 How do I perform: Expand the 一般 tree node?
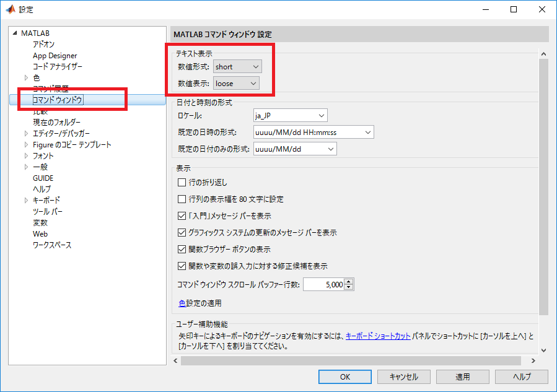[x=26, y=167]
